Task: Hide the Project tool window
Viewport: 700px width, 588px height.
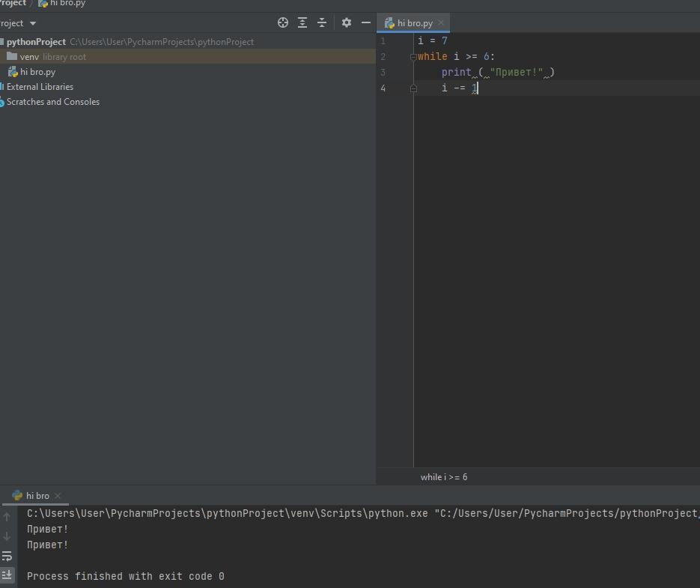Action: [366, 22]
